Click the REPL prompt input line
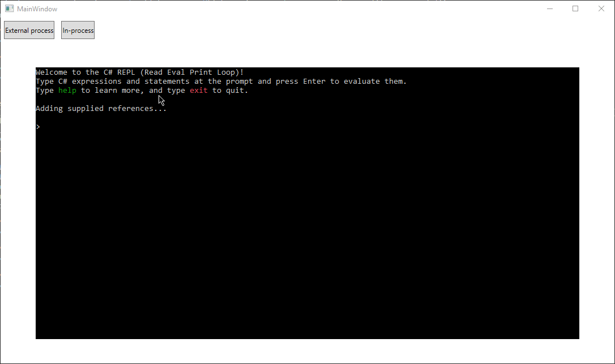The height and width of the screenshot is (364, 615). coord(307,127)
